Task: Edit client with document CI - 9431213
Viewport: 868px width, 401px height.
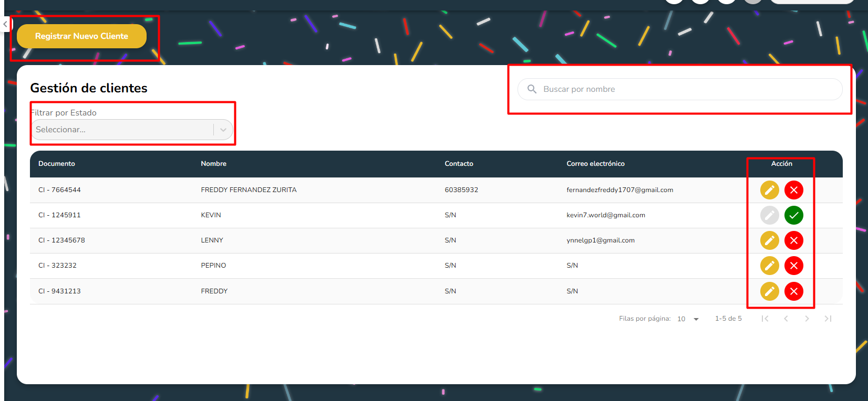Action: [769, 291]
